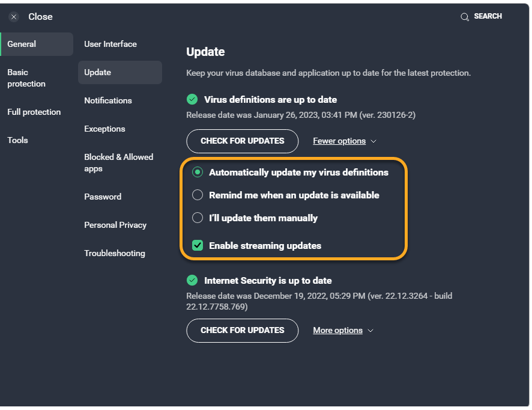This screenshot has height=410, width=532.
Task: Disable the Enable streaming updates checkbox
Action: tap(197, 245)
